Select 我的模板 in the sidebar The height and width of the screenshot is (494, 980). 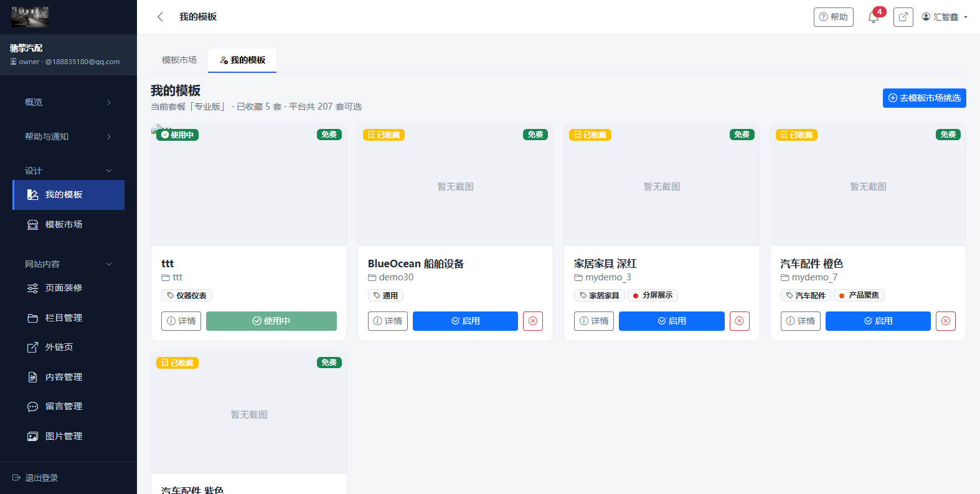68,195
